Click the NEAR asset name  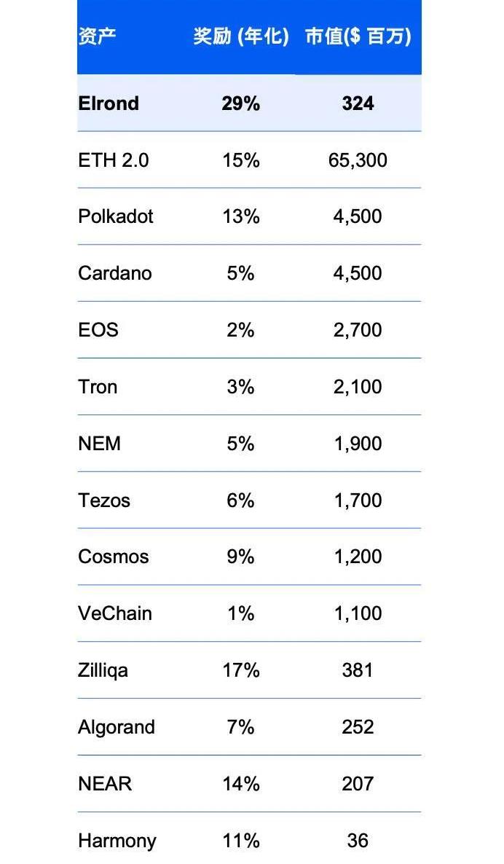point(105,784)
